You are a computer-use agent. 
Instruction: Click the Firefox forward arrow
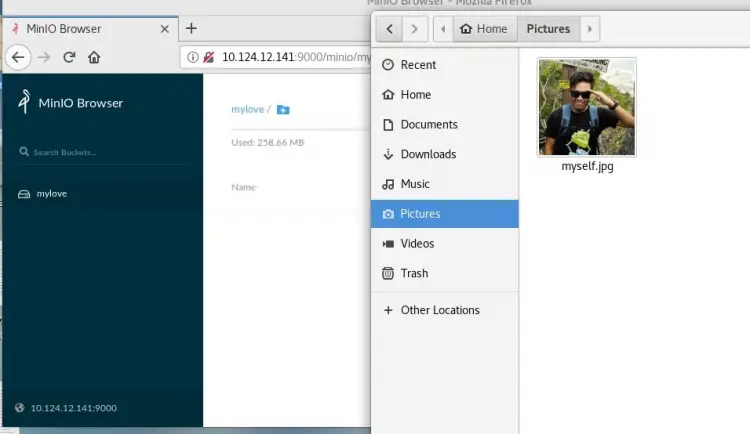click(x=43, y=57)
